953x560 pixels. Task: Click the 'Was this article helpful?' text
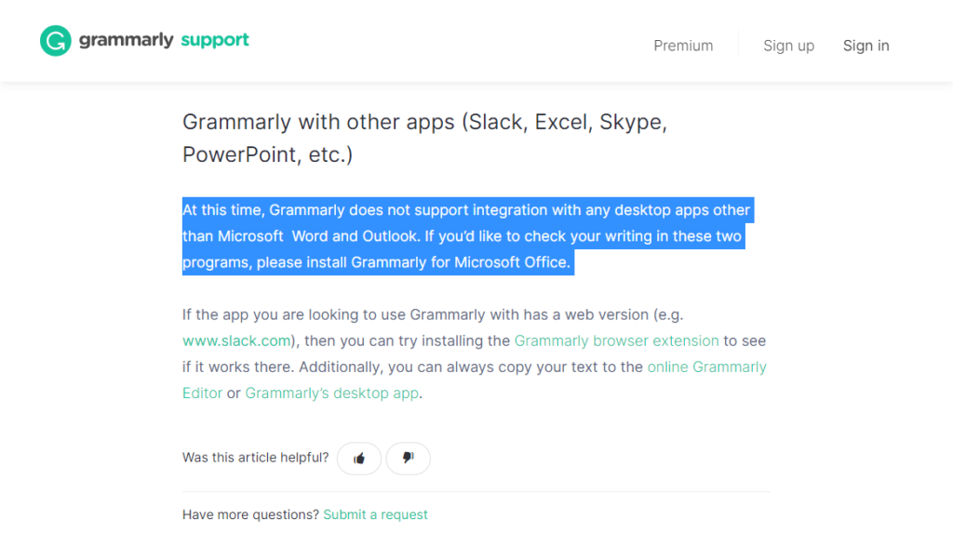point(255,458)
